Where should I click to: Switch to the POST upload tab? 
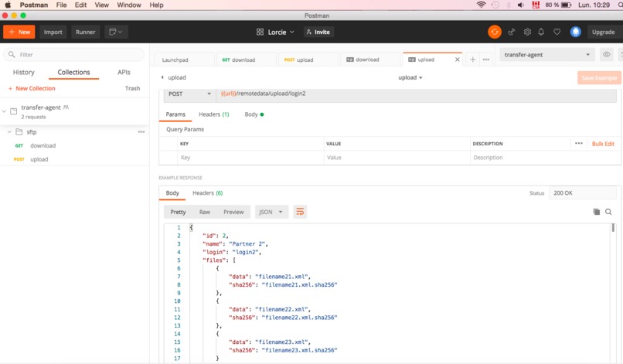(x=308, y=60)
